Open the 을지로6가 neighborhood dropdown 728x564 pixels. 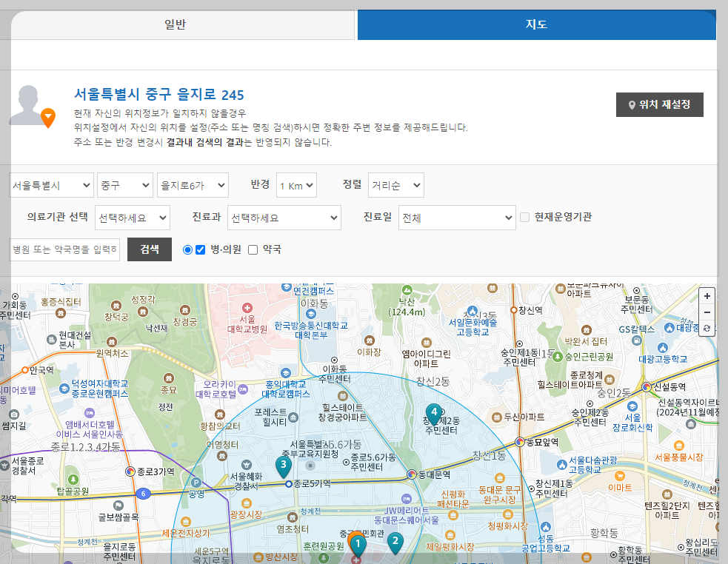pos(193,185)
